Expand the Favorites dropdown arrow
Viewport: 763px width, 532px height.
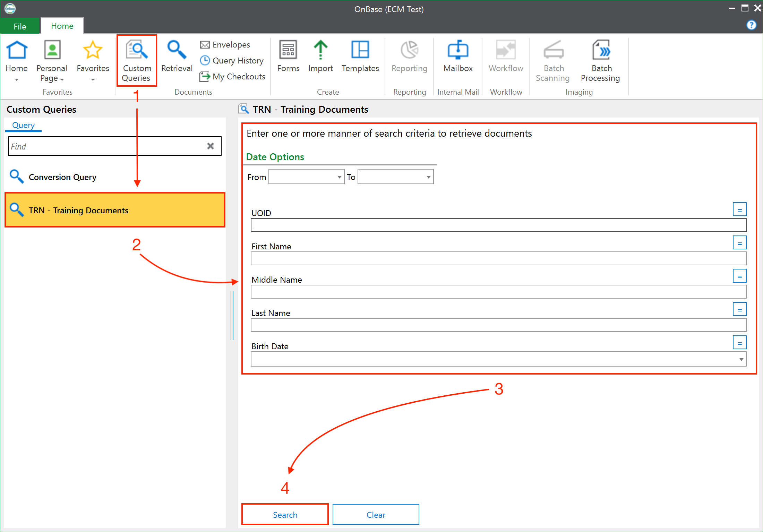pos(93,80)
